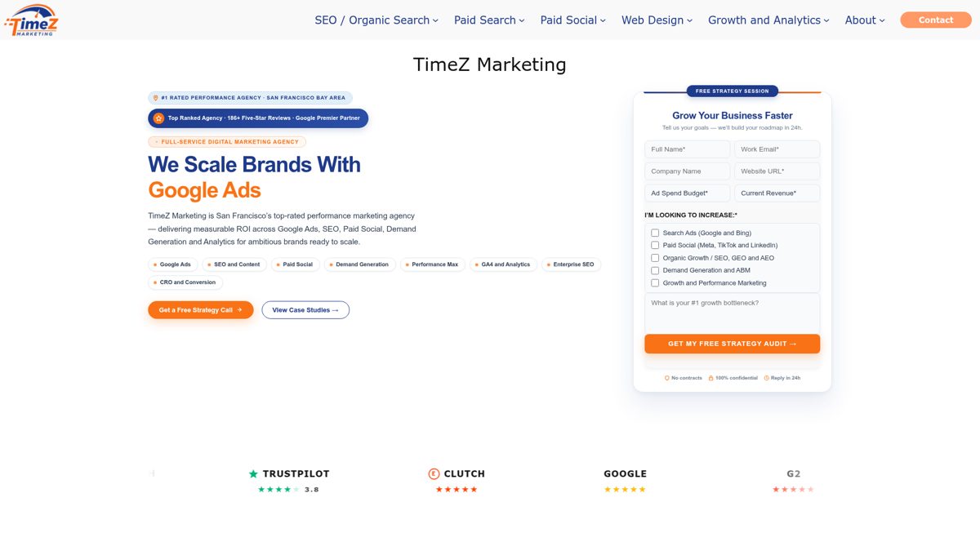The image size is (980, 551).
Task: Expand the Paid Search menu
Action: coord(489,20)
